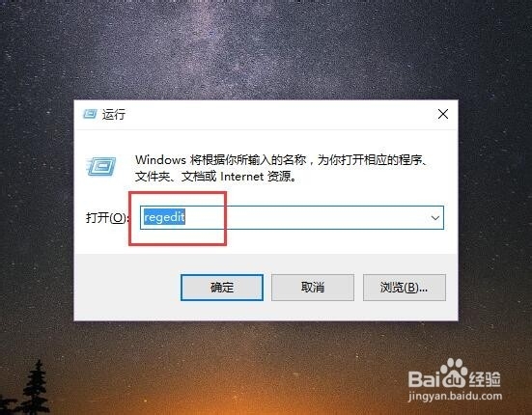This screenshot has width=532, height=415.
Task: Select the highlighted regedit text
Action: (164, 217)
